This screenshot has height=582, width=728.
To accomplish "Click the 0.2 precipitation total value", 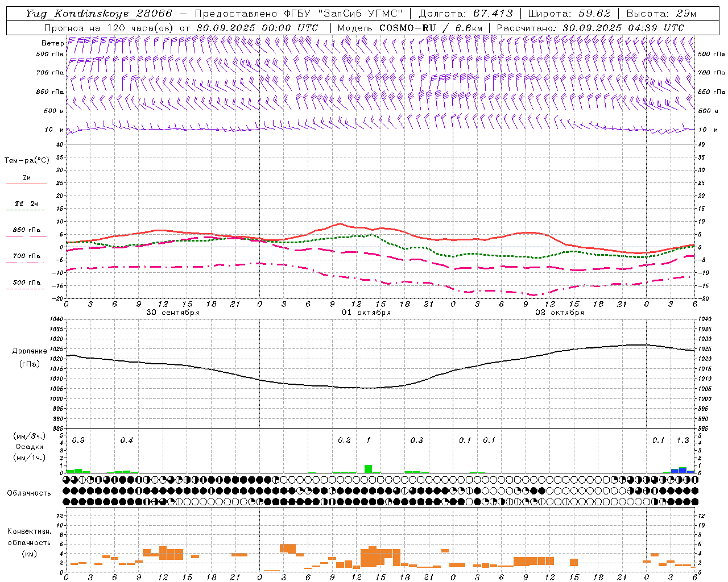I will pos(344,440).
